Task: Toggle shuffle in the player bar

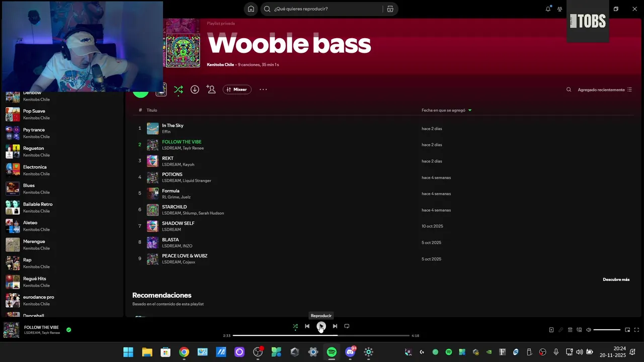Action: point(295,326)
